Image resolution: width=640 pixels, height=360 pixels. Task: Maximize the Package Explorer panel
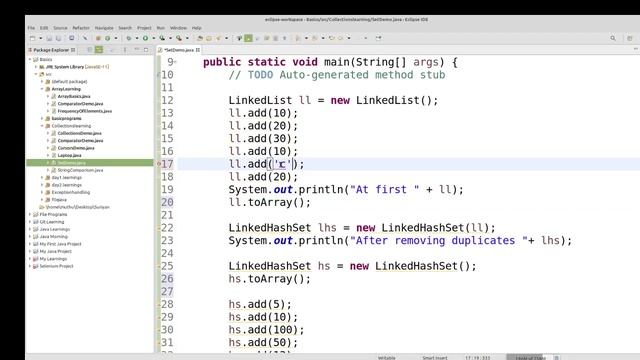146,50
